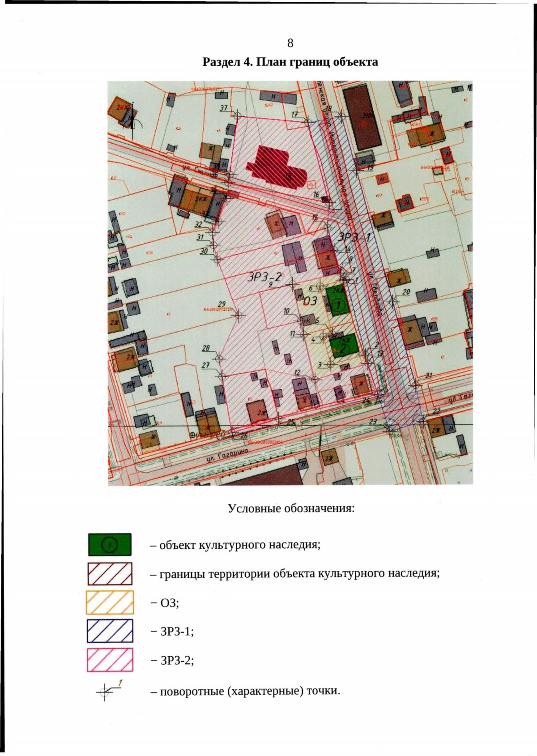
Task: Click the ЗРЗ-1 zone label on the map
Action: [x=354, y=237]
